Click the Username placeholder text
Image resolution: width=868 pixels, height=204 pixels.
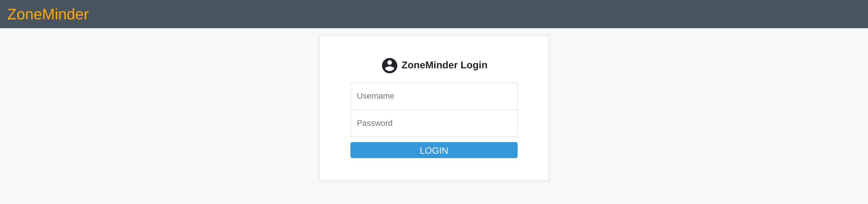[x=375, y=96]
